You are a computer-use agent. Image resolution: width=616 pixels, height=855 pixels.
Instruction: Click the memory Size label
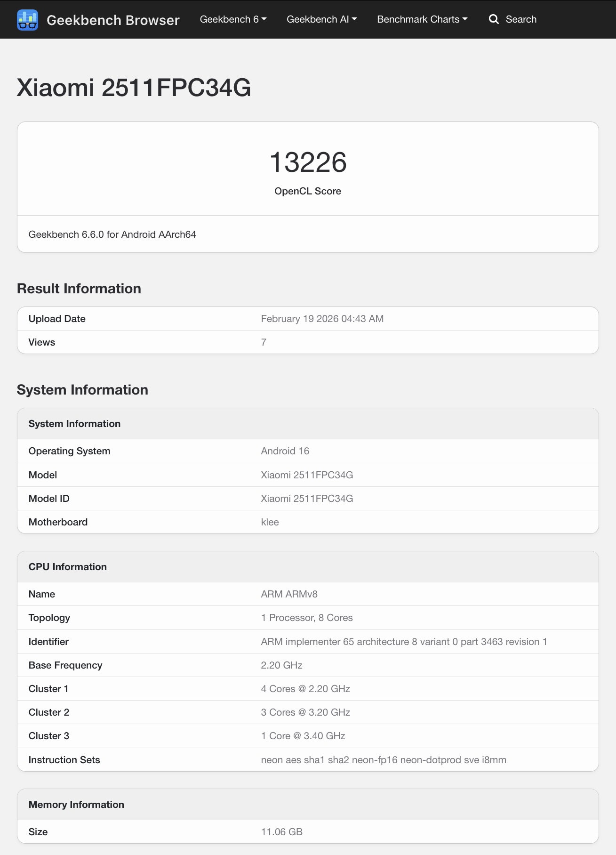[x=38, y=832]
